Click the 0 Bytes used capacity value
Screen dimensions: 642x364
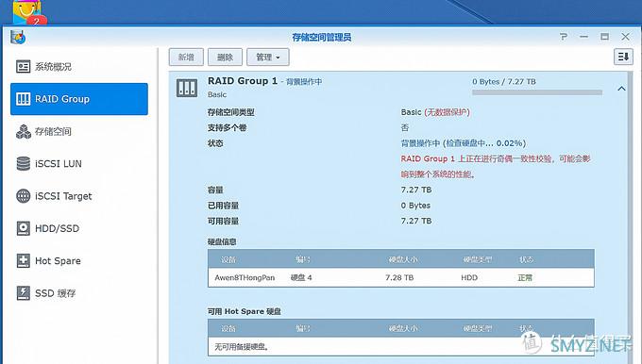415,206
